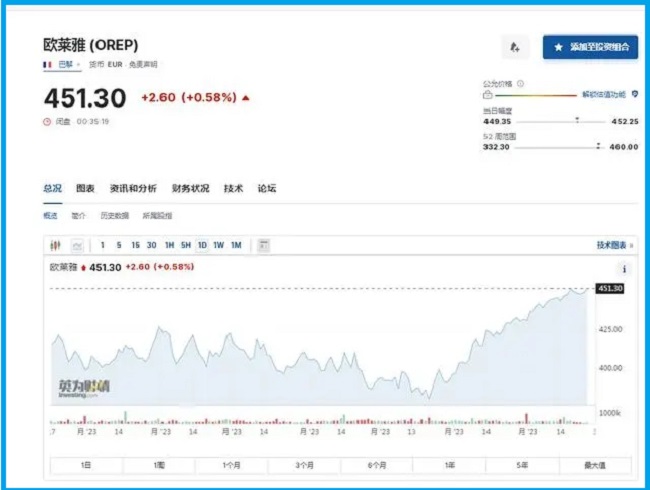Viewport: 650px width, 490px height.
Task: Set chart interval to 1H
Action: 170,245
